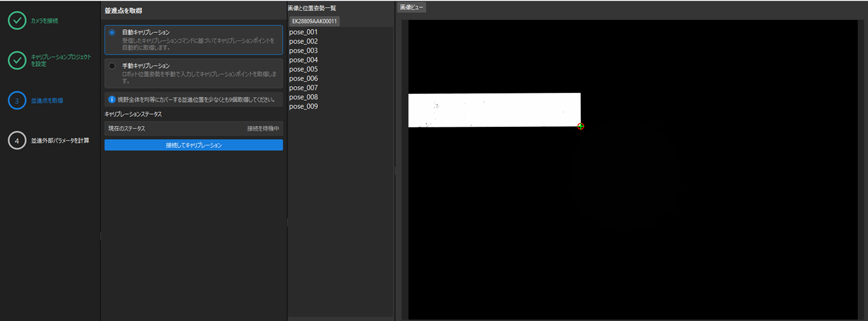Click the 現在のステータス status field

(x=194, y=129)
